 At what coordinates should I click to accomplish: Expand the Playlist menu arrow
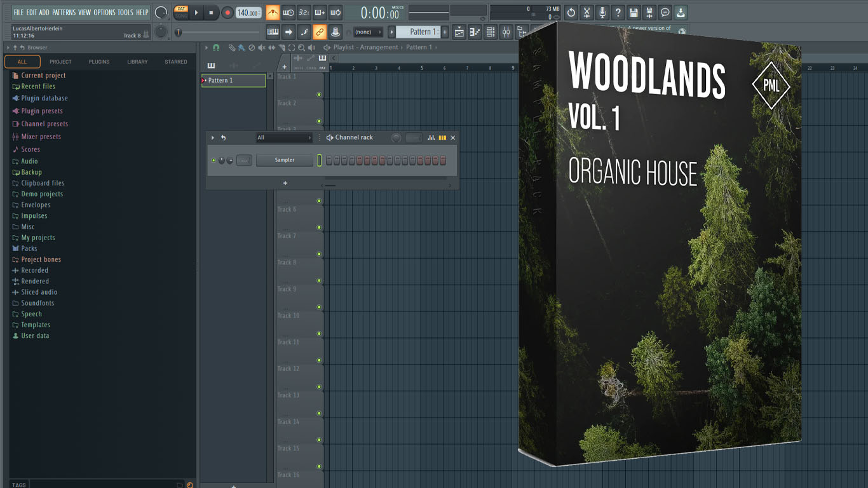point(206,48)
